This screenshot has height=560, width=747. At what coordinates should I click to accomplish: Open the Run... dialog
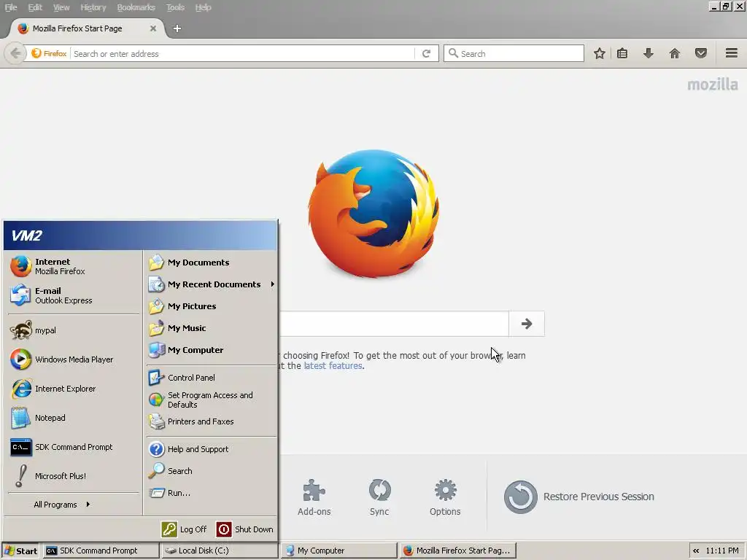(x=212, y=493)
